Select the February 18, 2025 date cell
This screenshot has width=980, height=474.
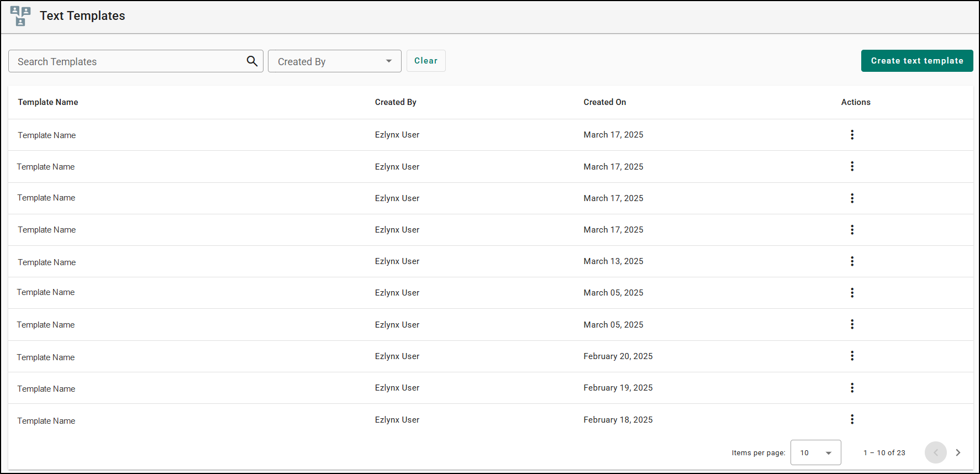(x=618, y=420)
